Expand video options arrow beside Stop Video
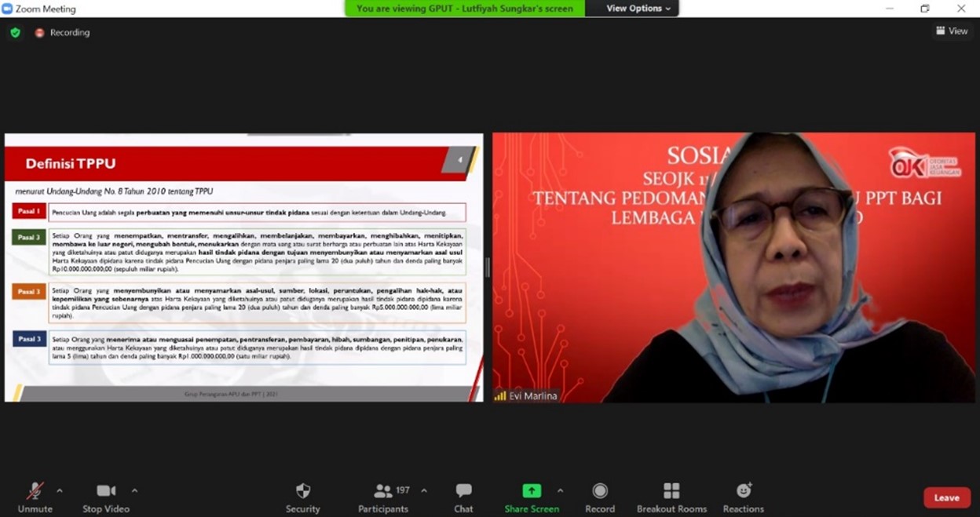This screenshot has height=517, width=980. tap(134, 490)
